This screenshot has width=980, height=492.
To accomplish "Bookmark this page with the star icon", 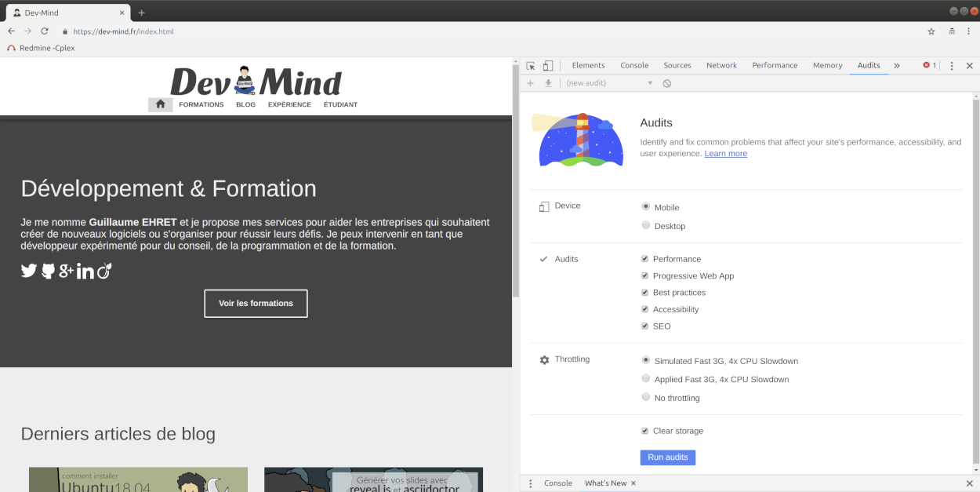I will point(931,31).
